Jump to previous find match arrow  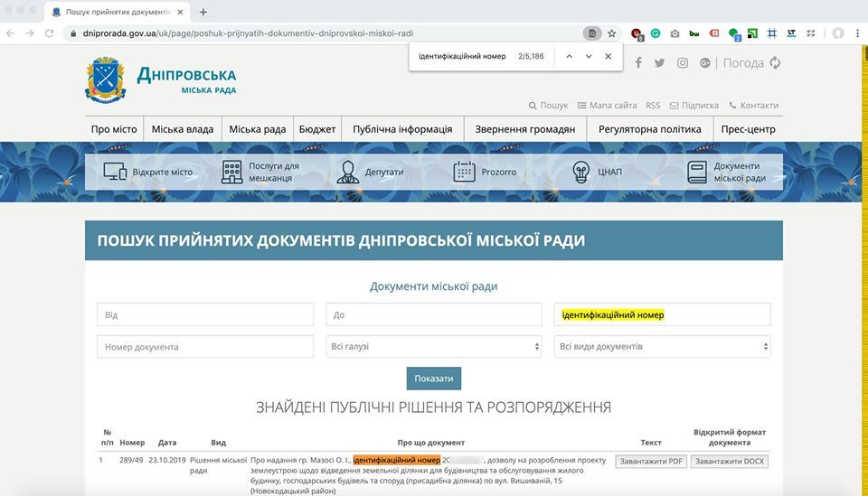[569, 56]
